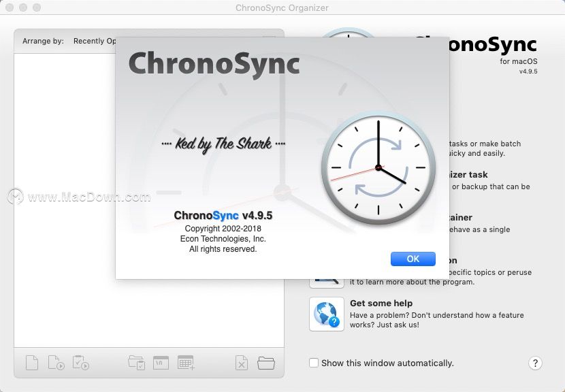Click the clipboard checkmark with play icon
This screenshot has height=392, width=565.
81,363
